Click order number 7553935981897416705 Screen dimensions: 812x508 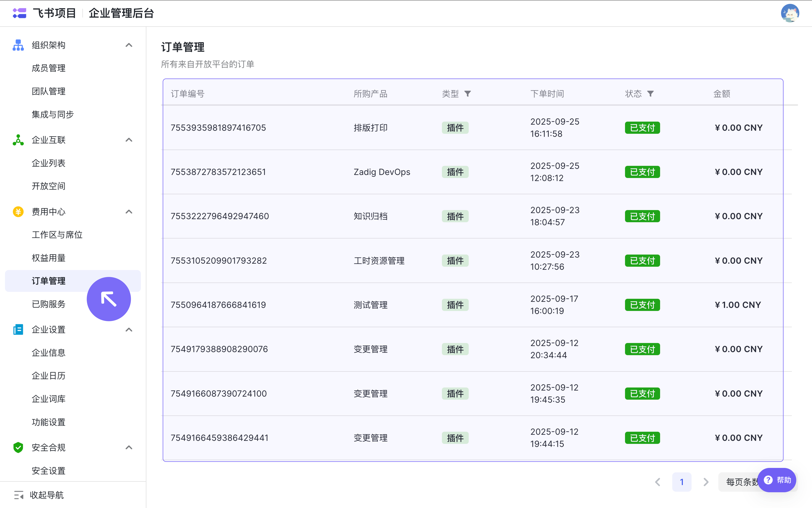[218, 128]
